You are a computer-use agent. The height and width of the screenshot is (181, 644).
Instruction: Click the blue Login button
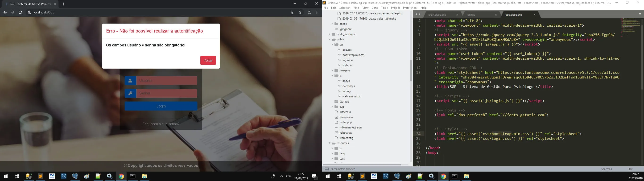tap(161, 106)
